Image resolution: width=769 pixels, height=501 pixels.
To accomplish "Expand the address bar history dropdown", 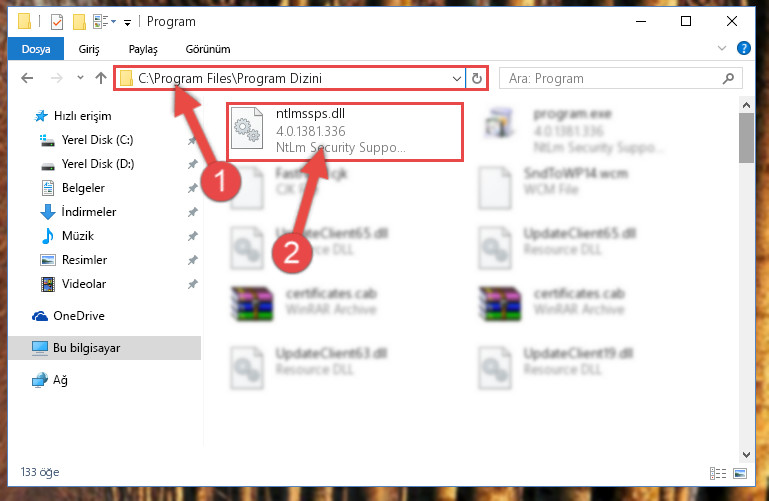I will coord(457,78).
